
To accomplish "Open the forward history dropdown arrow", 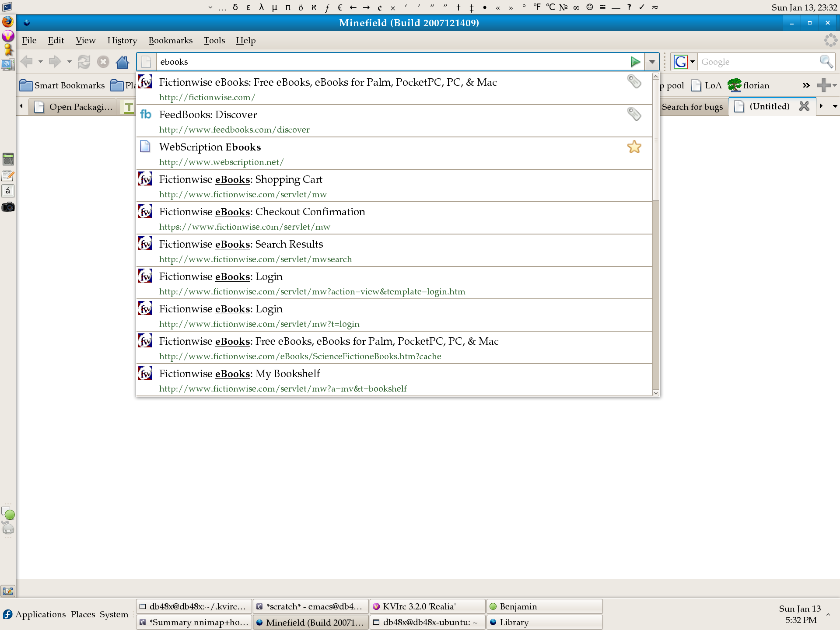I will [x=69, y=62].
